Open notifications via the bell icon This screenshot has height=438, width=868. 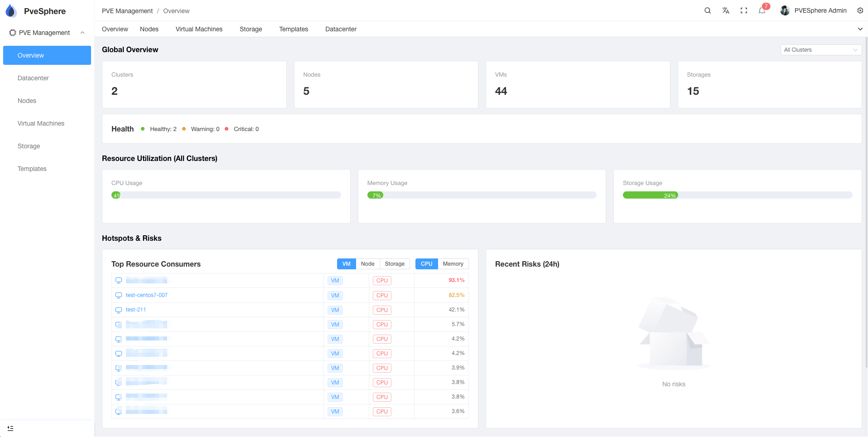[x=762, y=10]
